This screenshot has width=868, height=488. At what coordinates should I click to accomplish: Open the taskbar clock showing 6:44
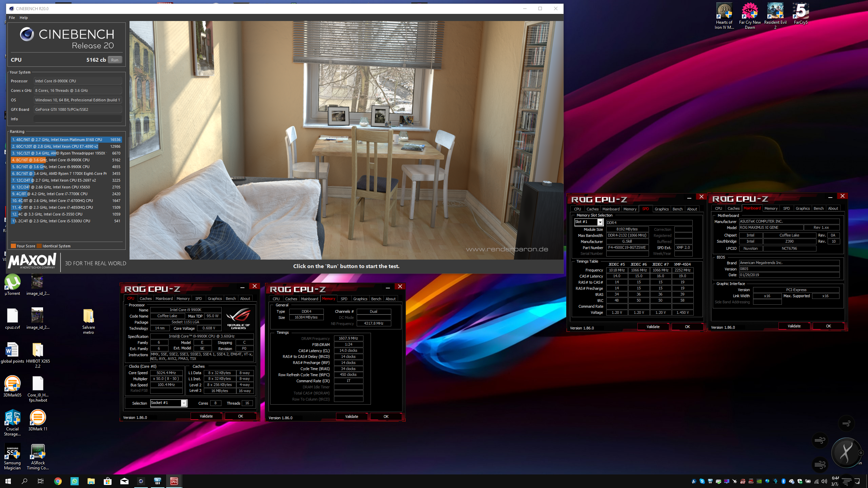click(x=835, y=481)
